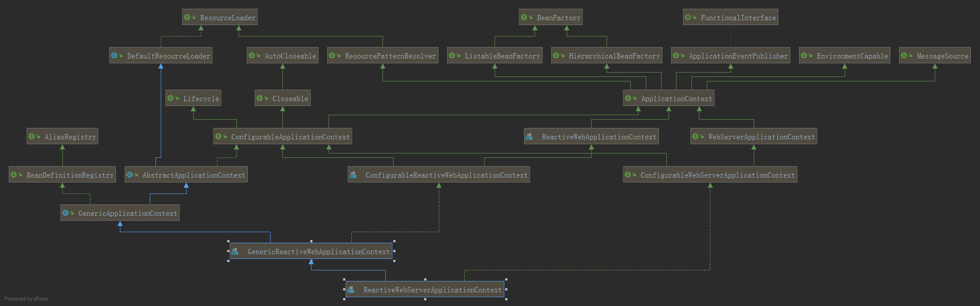Click the interface icon on Lifecycle
The height and width of the screenshot is (306, 980).
[x=170, y=98]
